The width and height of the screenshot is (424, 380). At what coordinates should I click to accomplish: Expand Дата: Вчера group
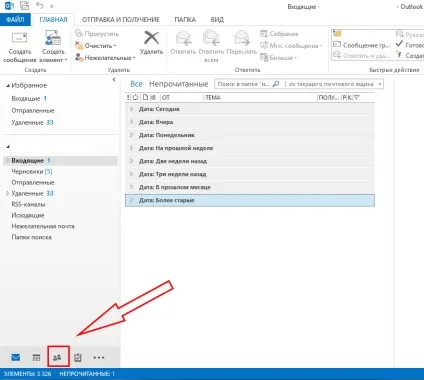132,122
